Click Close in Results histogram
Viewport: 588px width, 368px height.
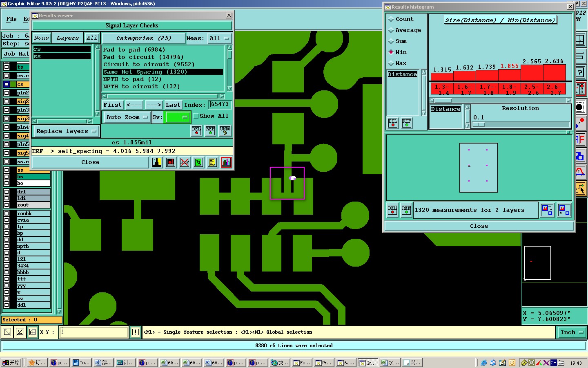click(x=479, y=226)
